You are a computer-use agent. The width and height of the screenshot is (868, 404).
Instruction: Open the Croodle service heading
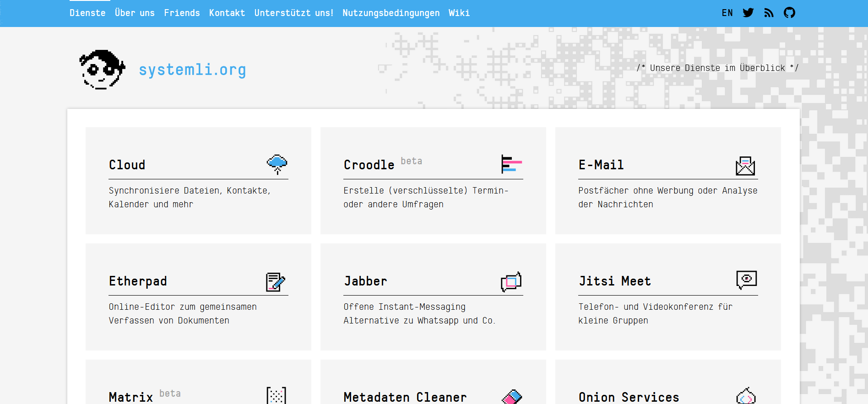click(369, 165)
